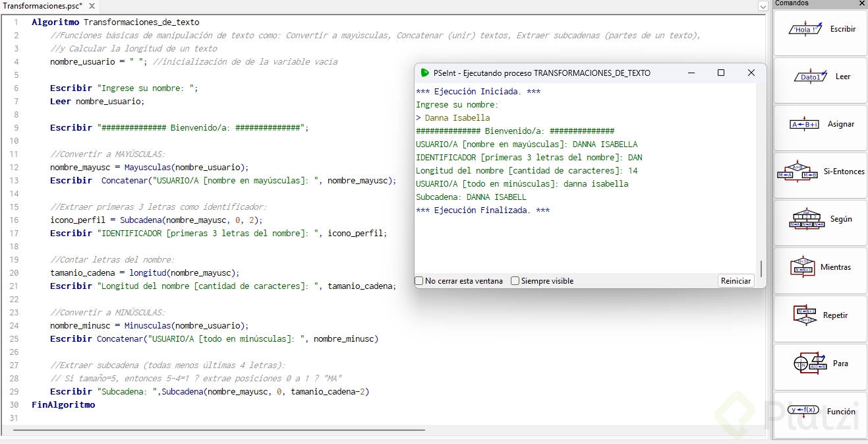
Task: Enable "No cerrar esta ventana" checkbox
Action: click(x=419, y=281)
